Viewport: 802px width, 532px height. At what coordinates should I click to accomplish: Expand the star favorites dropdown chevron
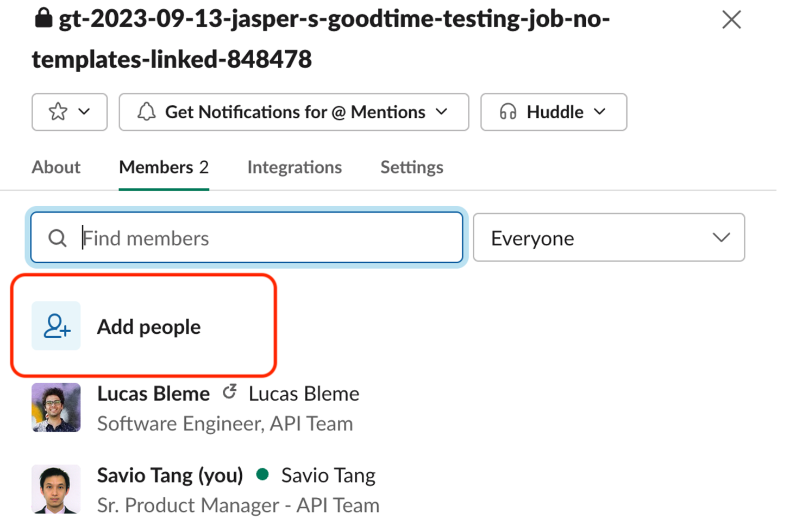point(84,112)
